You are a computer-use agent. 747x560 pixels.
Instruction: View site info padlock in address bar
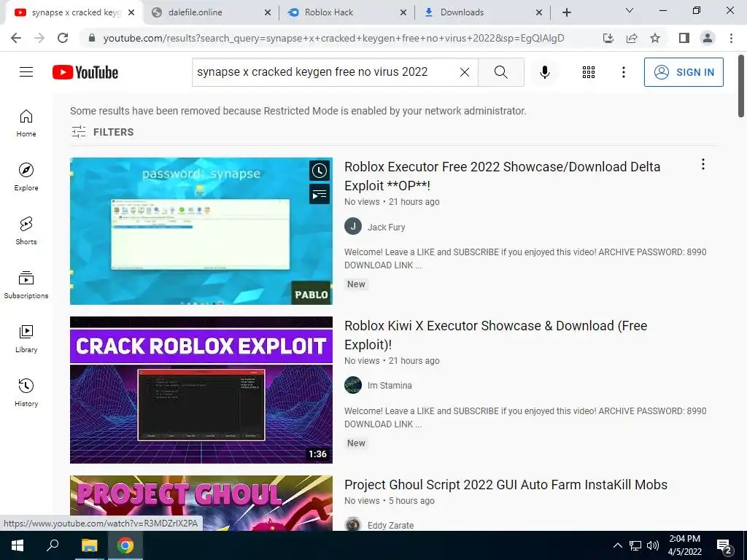92,38
